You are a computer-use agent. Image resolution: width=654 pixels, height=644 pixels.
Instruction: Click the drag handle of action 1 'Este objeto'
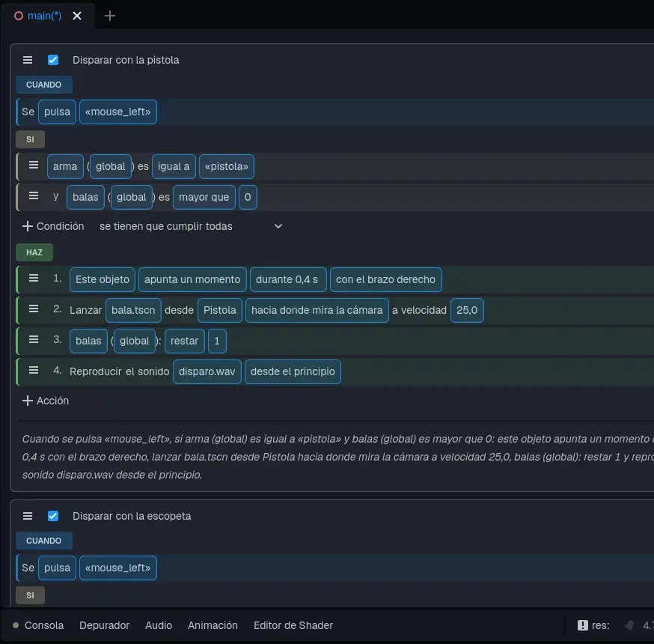point(34,278)
